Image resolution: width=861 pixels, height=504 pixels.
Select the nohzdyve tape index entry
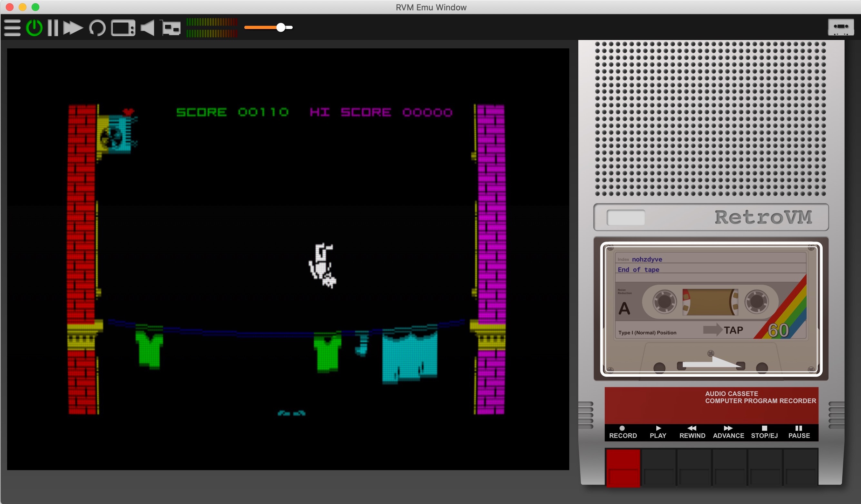(647, 259)
